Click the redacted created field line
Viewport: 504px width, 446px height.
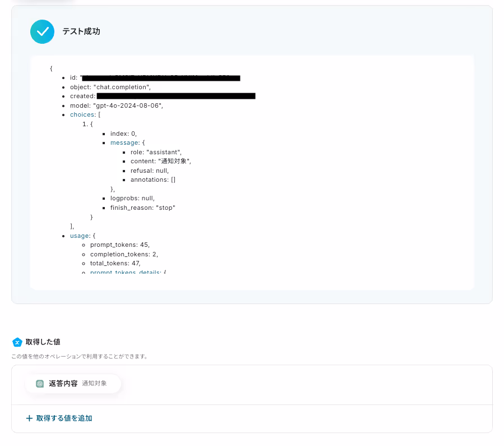[x=163, y=96]
